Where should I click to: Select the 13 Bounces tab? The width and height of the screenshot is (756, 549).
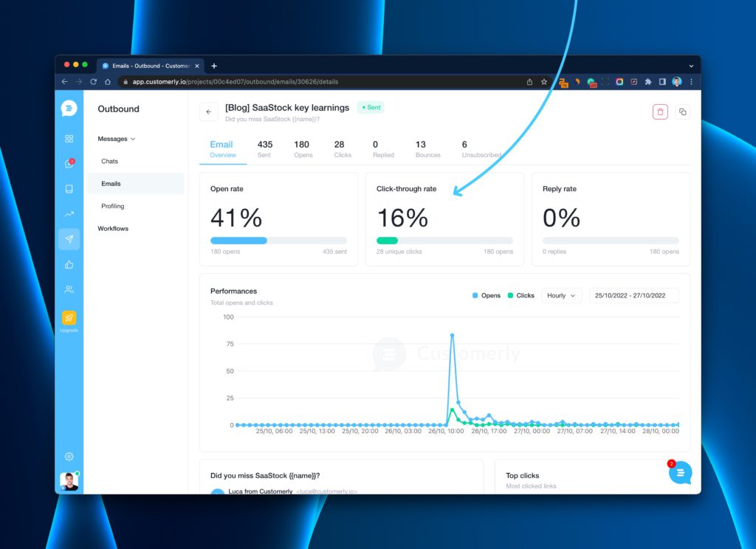427,149
